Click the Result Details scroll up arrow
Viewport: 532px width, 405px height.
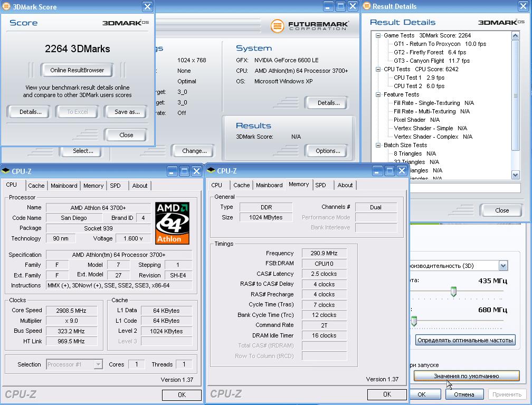tap(515, 35)
